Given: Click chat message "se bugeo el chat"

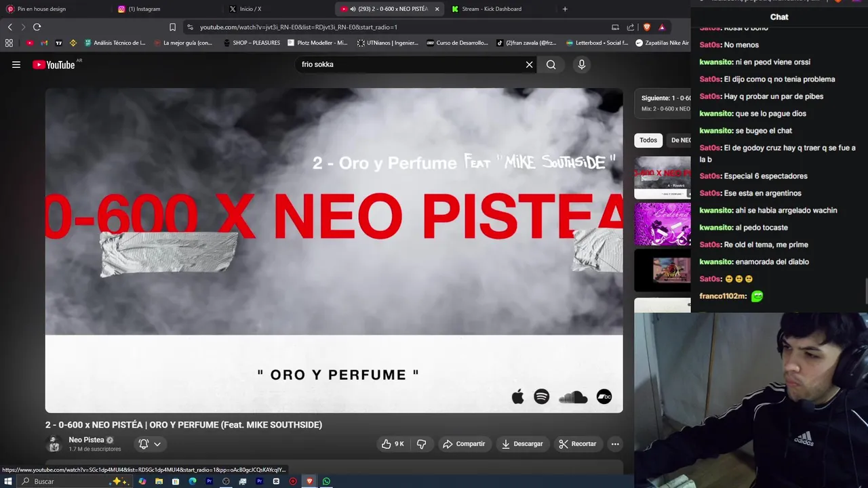Looking at the screenshot, I should (764, 131).
